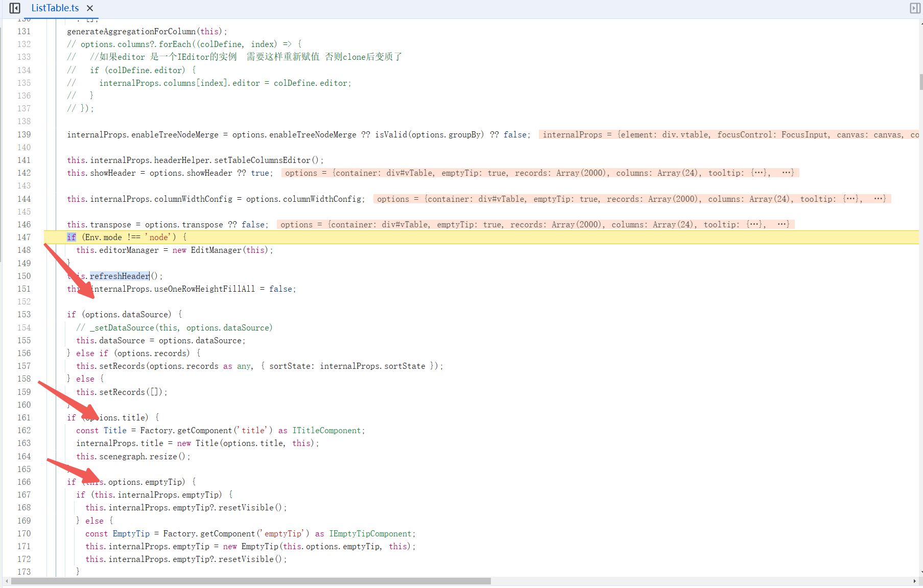Set a breakpoint on line 163
Image resolution: width=923 pixels, height=588 pixels.
click(24, 443)
